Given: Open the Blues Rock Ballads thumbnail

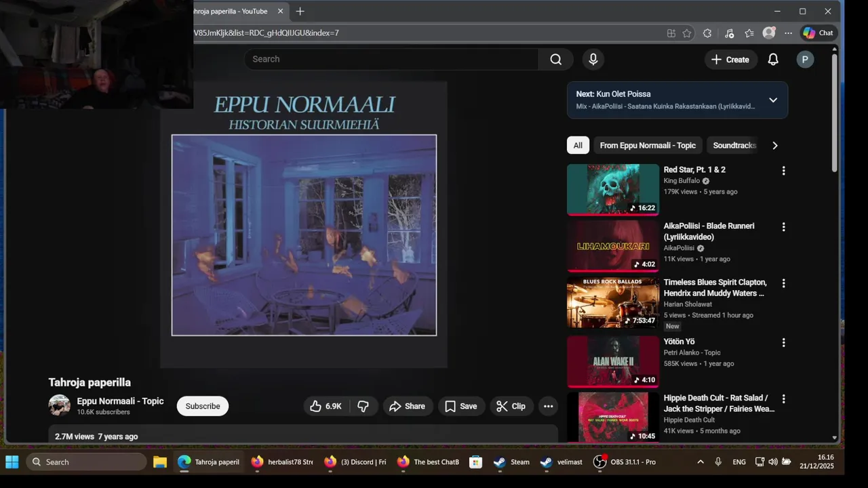Looking at the screenshot, I should (613, 302).
